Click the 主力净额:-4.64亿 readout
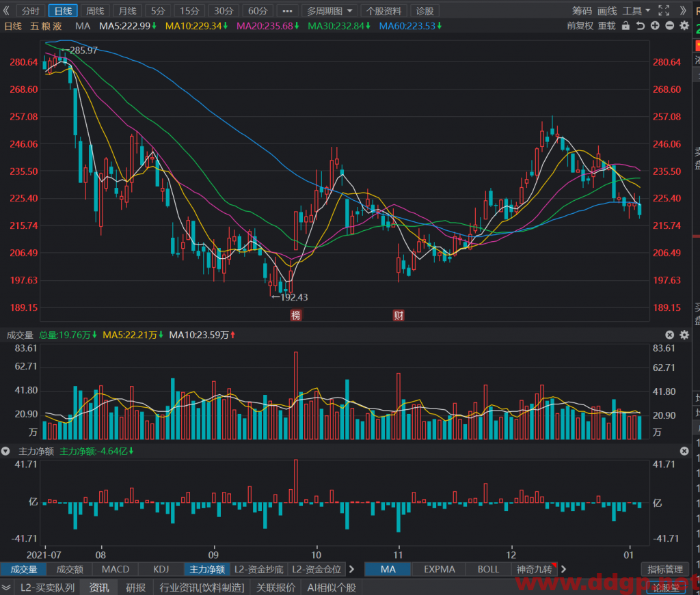The height and width of the screenshot is (595, 700). (96, 452)
